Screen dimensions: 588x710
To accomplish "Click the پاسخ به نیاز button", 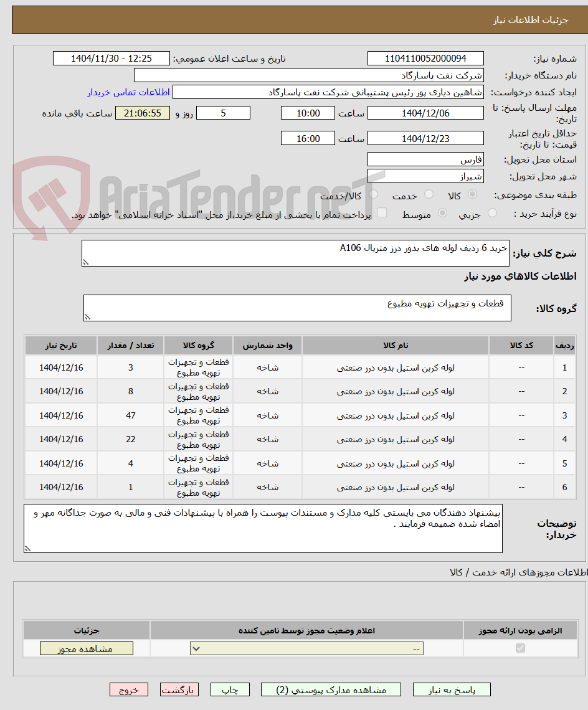I will pyautogui.click(x=452, y=689).
